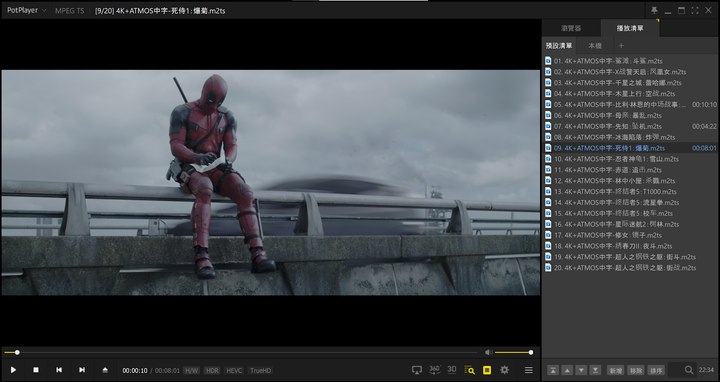The width and height of the screenshot is (720, 382).
Task: Click the 移除 button
Action: pos(636,370)
